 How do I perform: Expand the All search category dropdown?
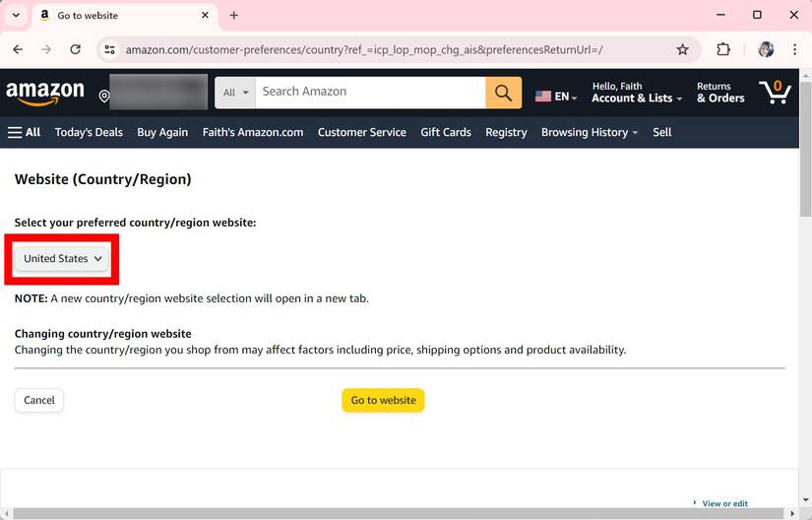235,93
